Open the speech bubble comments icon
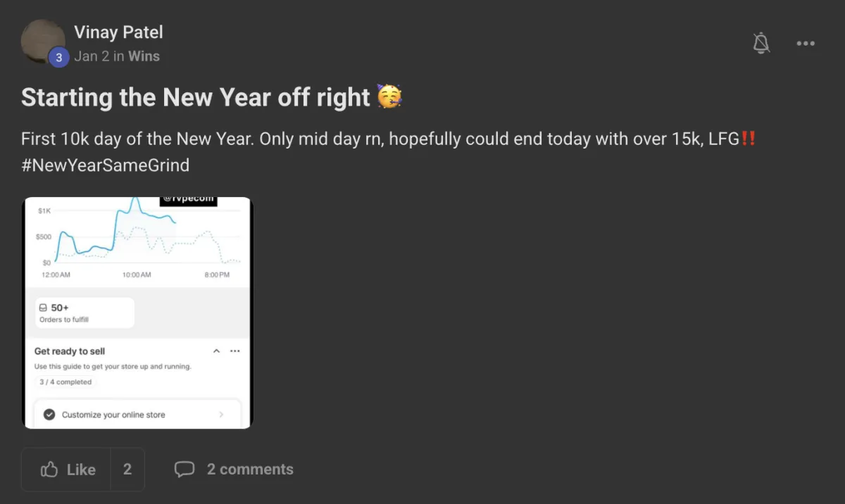The image size is (845, 504). tap(184, 470)
